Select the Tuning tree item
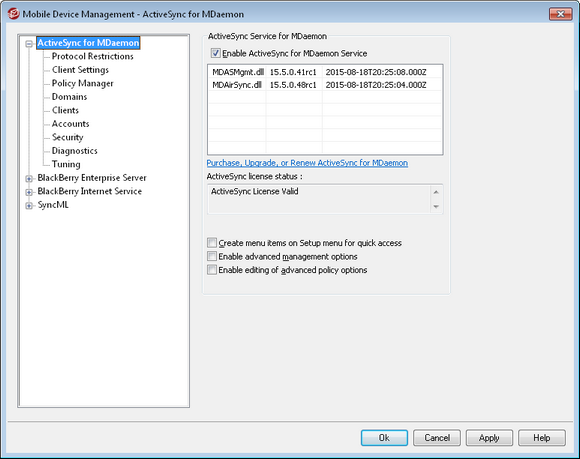The image size is (580, 459). pyautogui.click(x=66, y=164)
